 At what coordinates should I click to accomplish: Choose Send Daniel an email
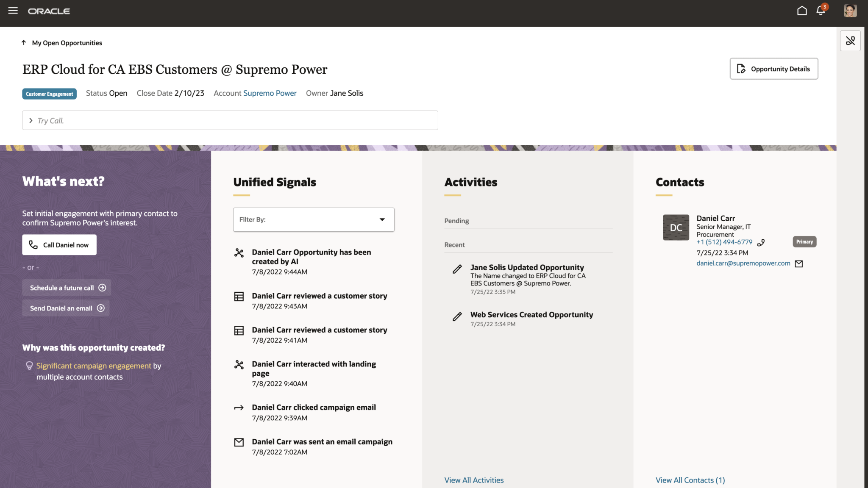66,308
